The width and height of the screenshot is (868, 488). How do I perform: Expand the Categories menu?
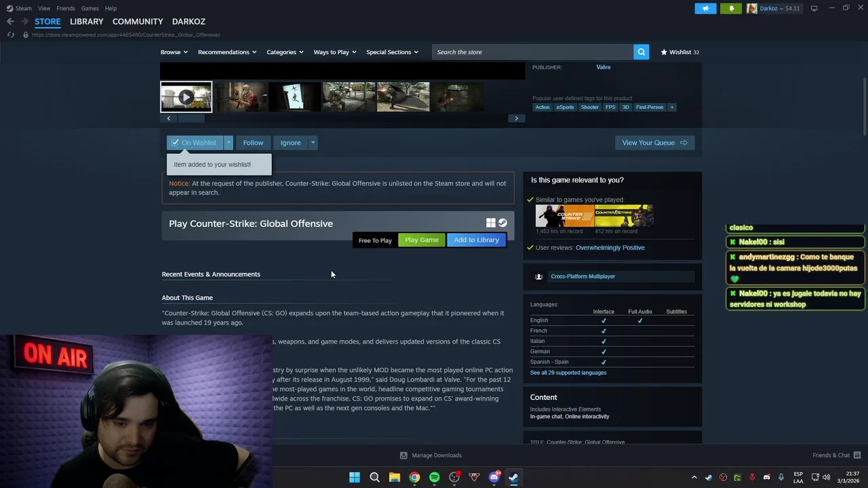tap(285, 52)
